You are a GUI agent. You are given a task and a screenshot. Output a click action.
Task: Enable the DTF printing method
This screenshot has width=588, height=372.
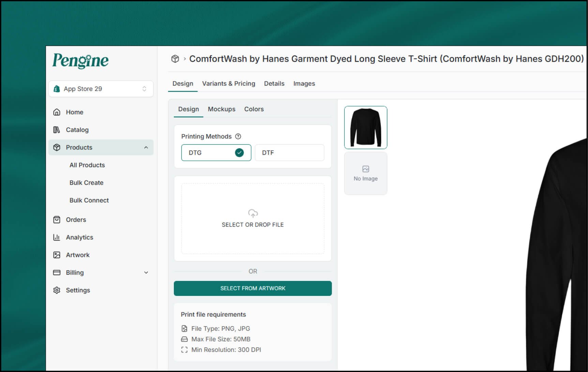tap(289, 153)
